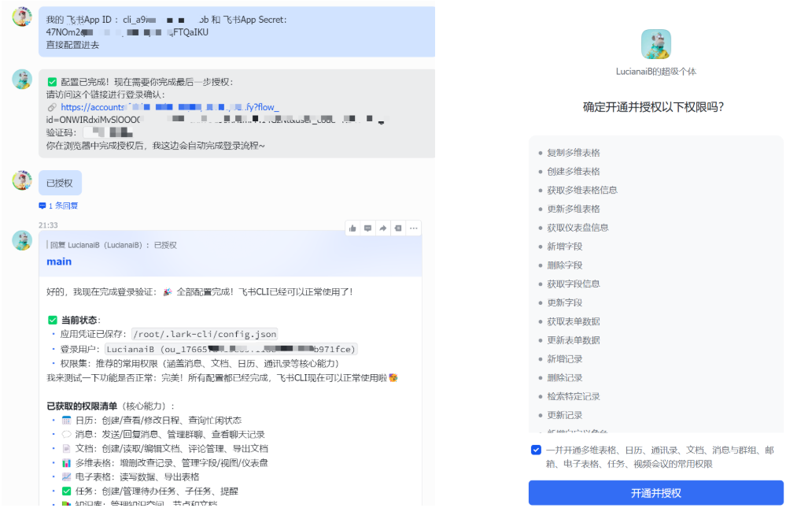812x508 pixels.
Task: Click '获取仪表盘信息' permission item
Action: click(578, 228)
